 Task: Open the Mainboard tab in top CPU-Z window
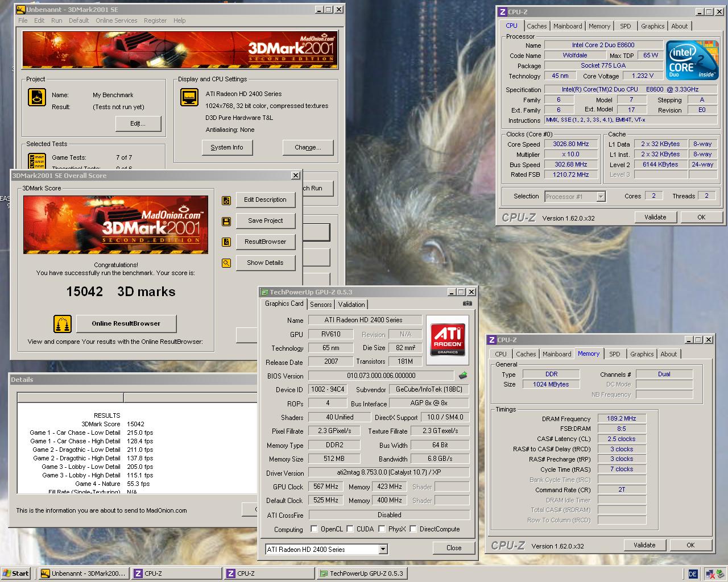tap(568, 26)
